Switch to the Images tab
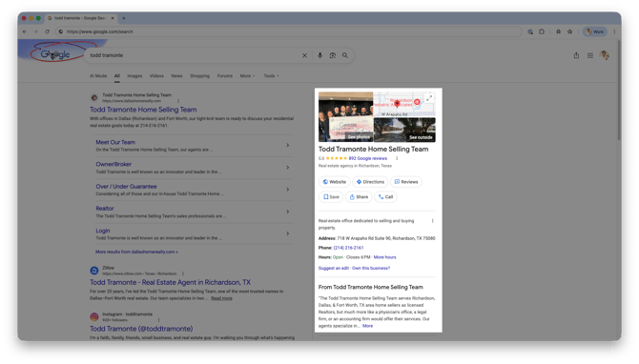This screenshot has width=639, height=364. pyautogui.click(x=134, y=75)
